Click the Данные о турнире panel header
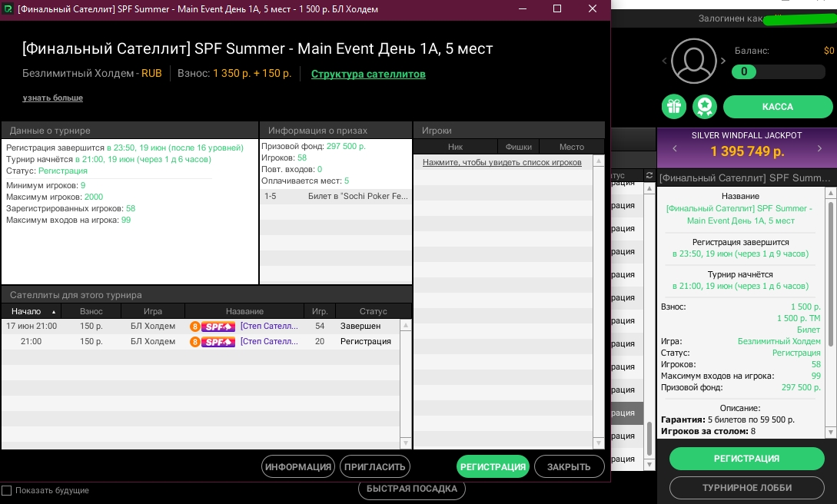This screenshot has width=837, height=504. 130,131
